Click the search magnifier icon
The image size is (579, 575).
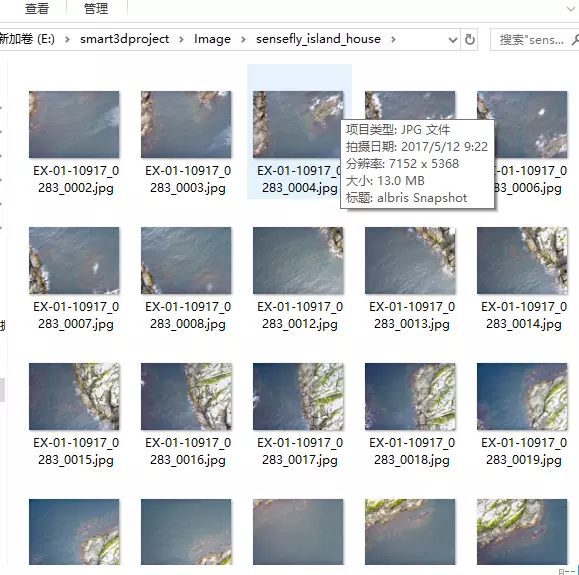pos(575,40)
